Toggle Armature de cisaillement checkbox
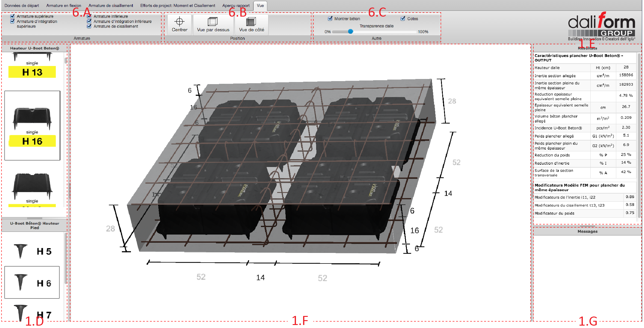This screenshot has width=644, height=328. pyautogui.click(x=89, y=26)
